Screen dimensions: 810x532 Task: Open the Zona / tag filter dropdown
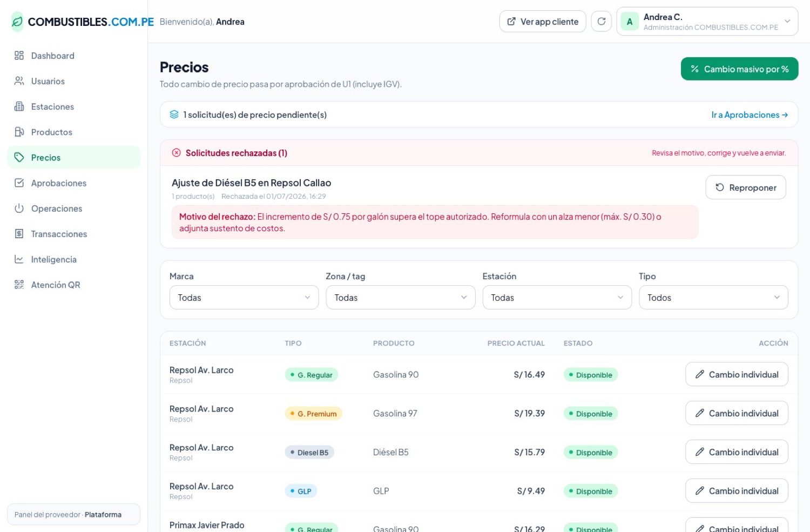401,298
